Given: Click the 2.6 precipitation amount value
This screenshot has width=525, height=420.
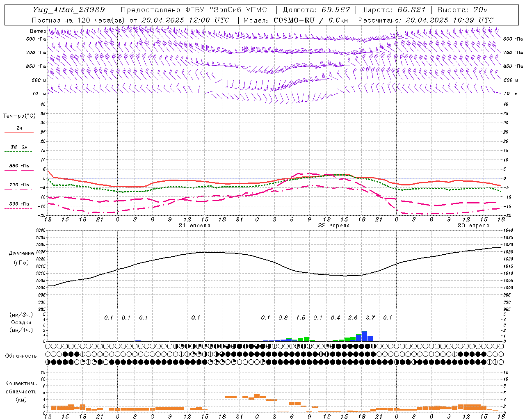Looking at the screenshot, I should (x=353, y=318).
